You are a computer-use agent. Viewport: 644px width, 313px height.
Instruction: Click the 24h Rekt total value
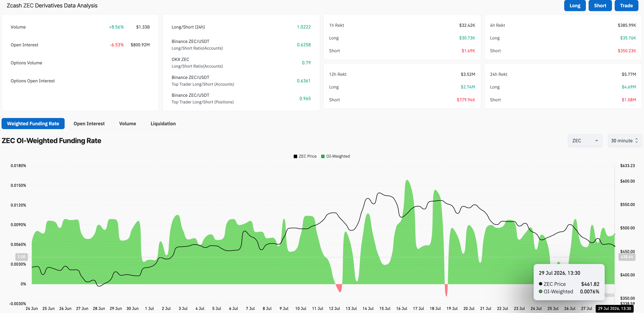coord(629,75)
